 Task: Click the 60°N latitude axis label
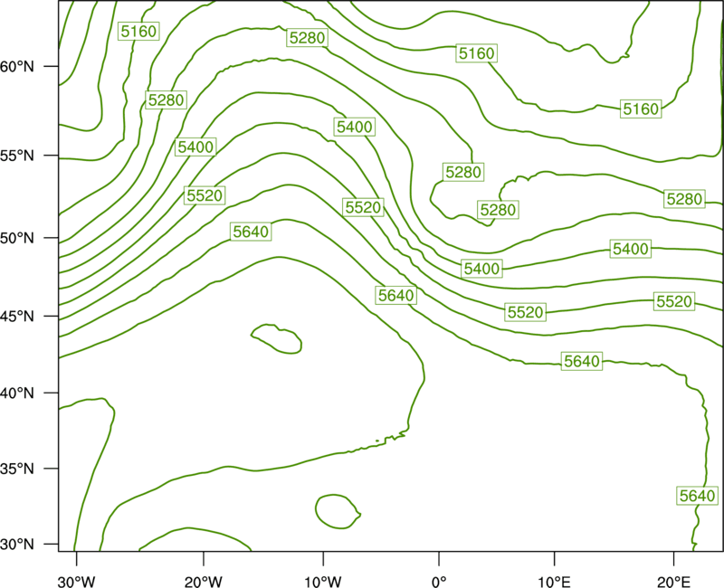(x=17, y=66)
